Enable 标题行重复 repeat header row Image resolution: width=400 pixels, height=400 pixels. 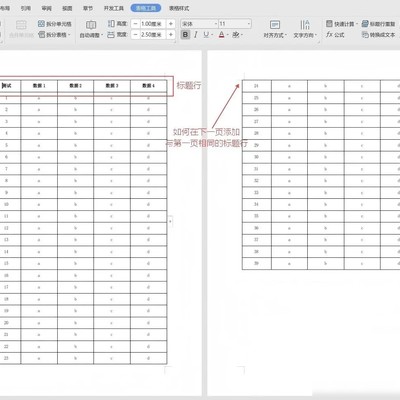tap(378, 24)
